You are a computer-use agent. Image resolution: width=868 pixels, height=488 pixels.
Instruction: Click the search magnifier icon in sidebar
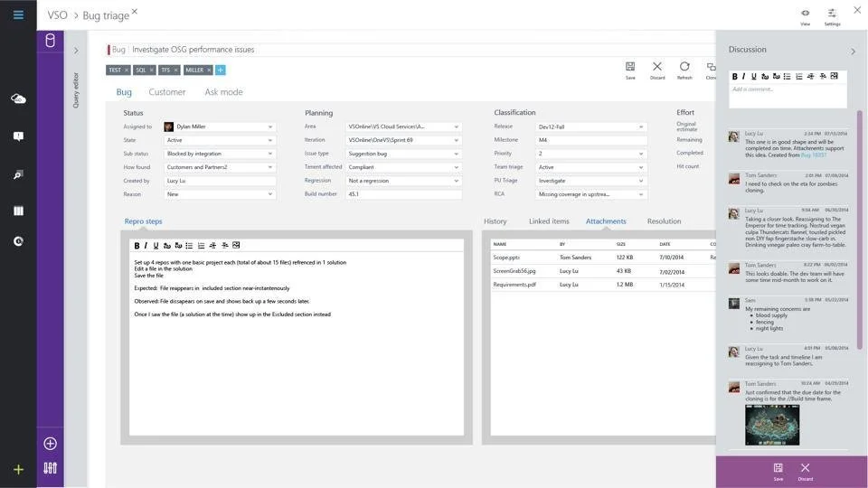[18, 174]
